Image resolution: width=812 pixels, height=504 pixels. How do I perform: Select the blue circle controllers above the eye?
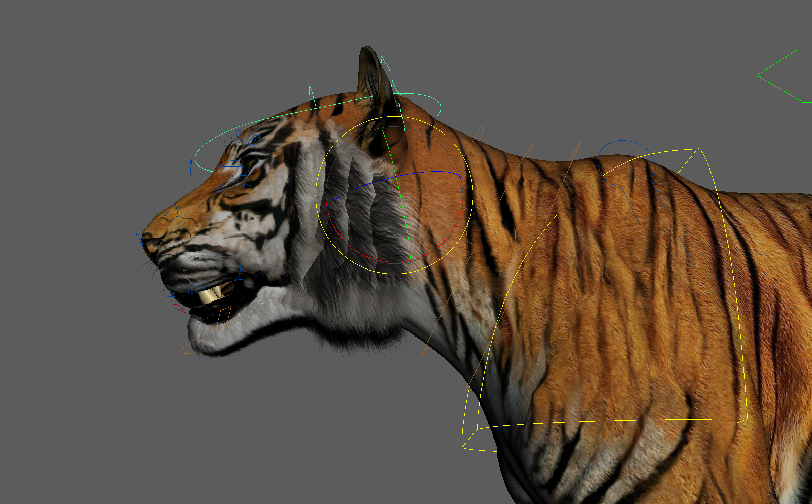tap(236, 136)
